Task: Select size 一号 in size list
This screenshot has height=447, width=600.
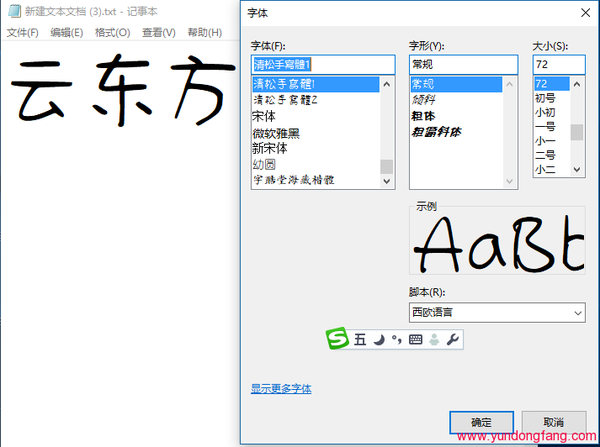Action: coord(551,127)
